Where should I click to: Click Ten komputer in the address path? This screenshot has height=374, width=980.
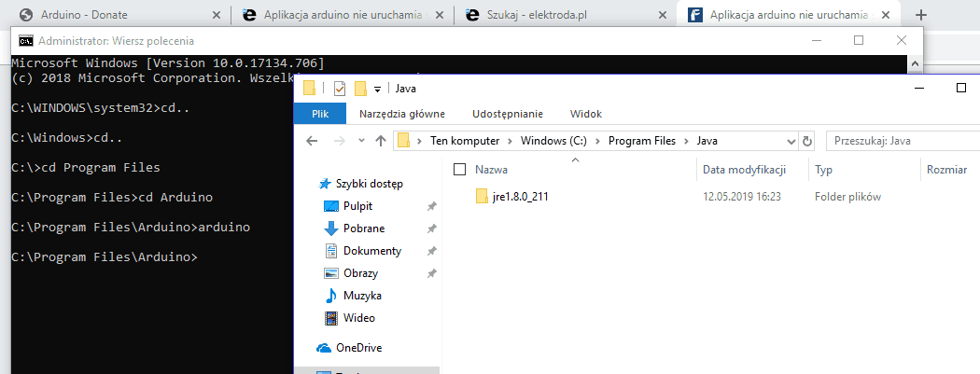[x=465, y=141]
